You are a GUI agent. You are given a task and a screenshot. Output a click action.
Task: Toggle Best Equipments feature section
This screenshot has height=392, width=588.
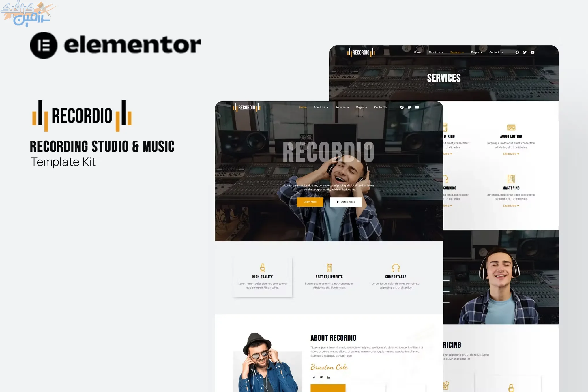[x=329, y=276]
